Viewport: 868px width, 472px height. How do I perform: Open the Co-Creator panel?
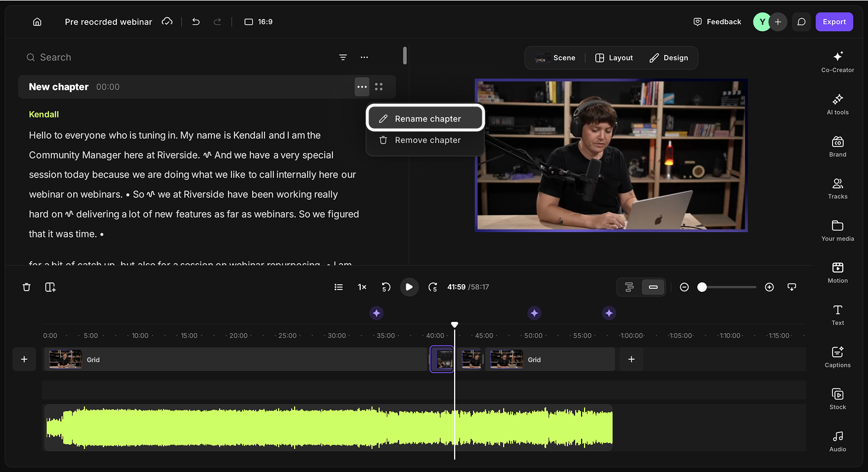click(x=837, y=61)
